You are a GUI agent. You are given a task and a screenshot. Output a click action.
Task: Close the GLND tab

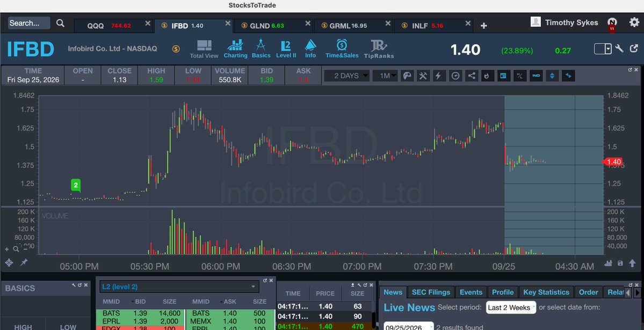tap(308, 24)
